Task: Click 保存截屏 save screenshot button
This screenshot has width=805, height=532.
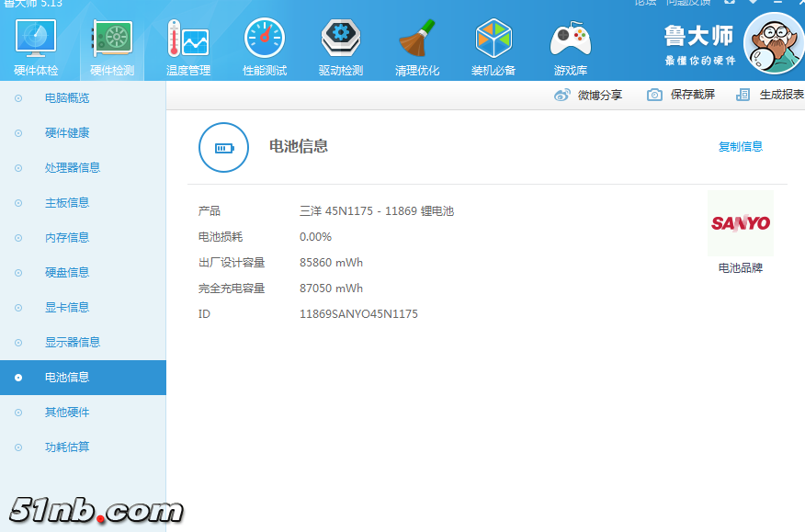Action: pos(681,95)
